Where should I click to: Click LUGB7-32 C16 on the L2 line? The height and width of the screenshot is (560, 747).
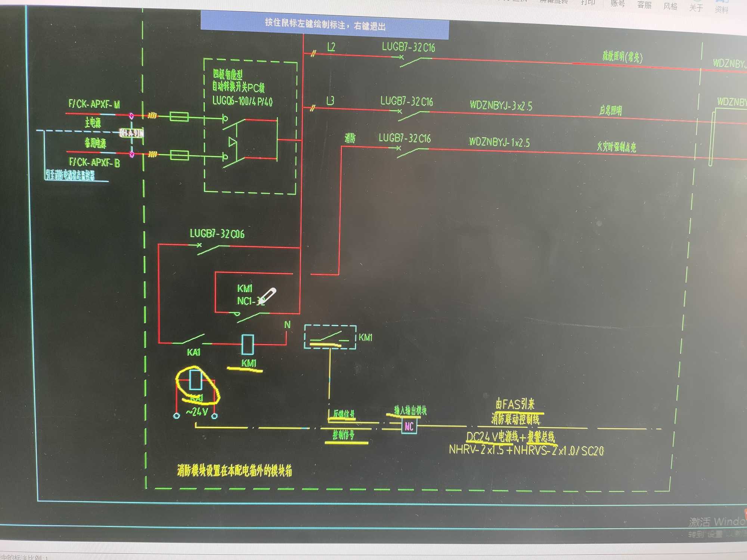pos(408,47)
